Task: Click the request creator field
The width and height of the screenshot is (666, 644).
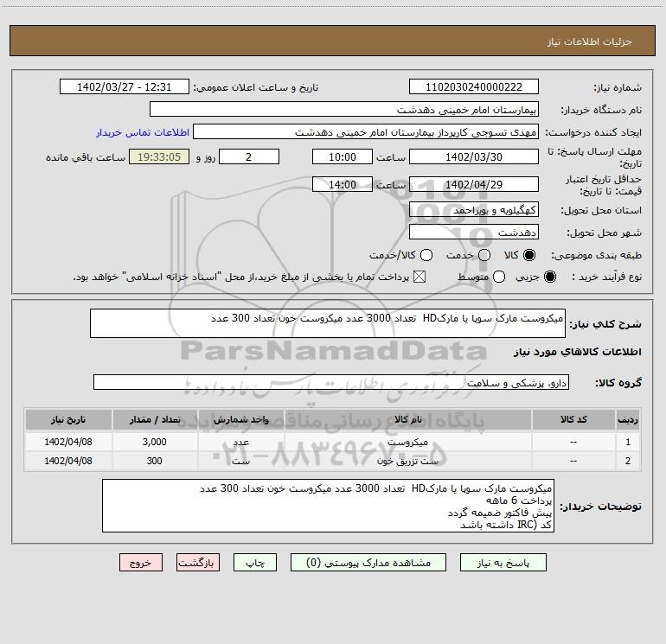Action: point(366,131)
